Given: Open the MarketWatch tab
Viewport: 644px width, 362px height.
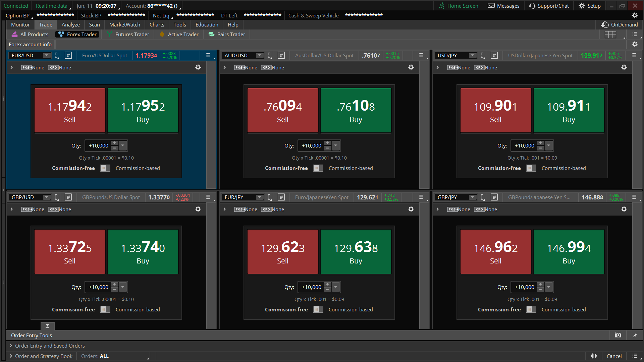Looking at the screenshot, I should [125, 25].
